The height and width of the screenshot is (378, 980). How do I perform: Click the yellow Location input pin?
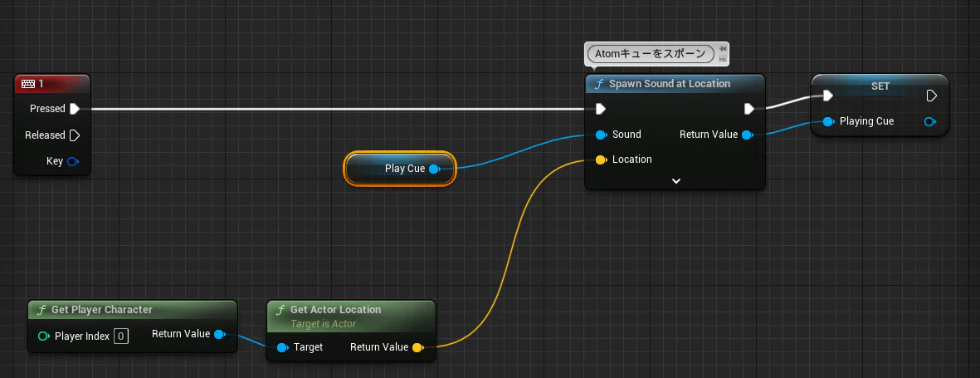pos(602,160)
